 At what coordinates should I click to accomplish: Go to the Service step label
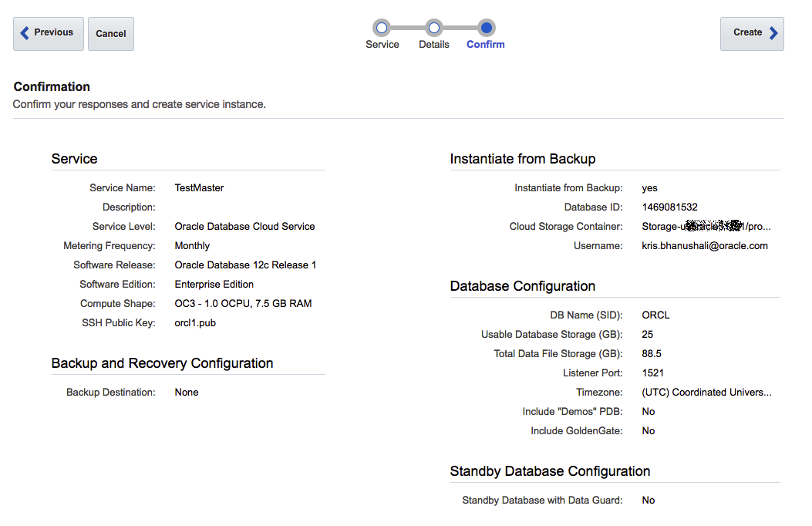click(x=382, y=45)
